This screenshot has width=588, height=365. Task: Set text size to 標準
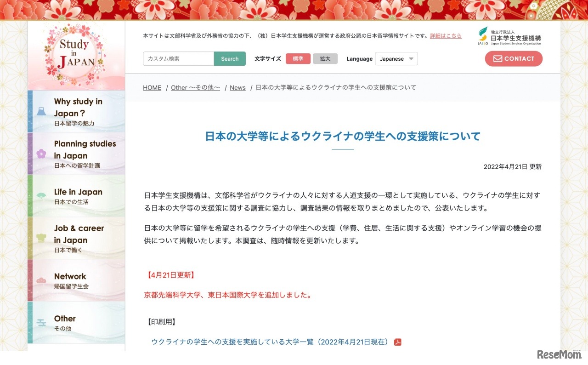298,59
